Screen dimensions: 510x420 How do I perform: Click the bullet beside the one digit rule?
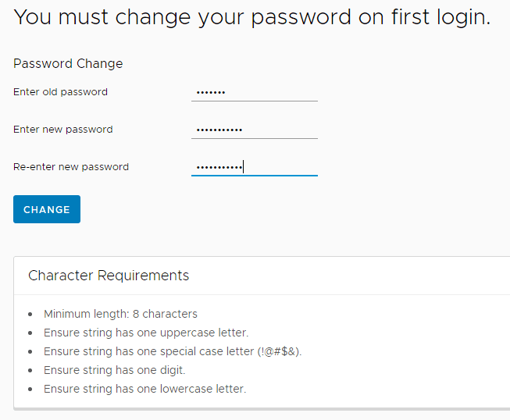pyautogui.click(x=30, y=371)
